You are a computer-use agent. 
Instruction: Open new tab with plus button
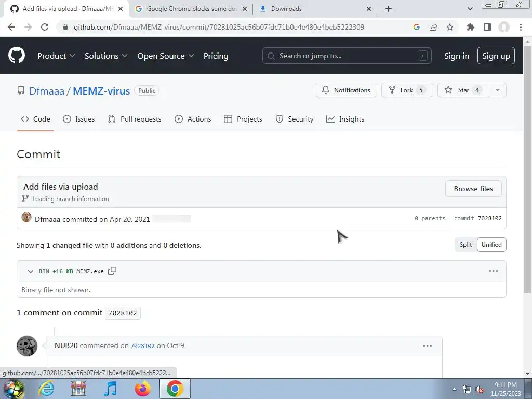pos(389,9)
